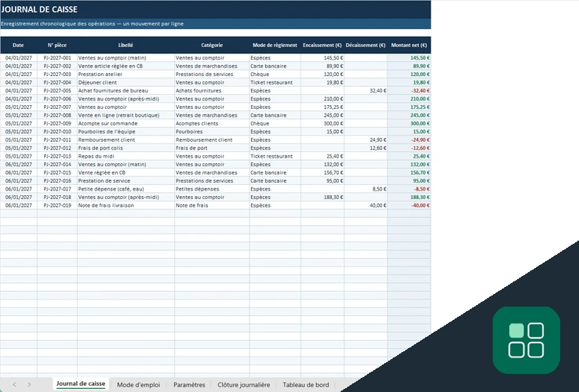Select the Journal de caisse sheet tab
The image size is (579, 392).
pyautogui.click(x=81, y=384)
